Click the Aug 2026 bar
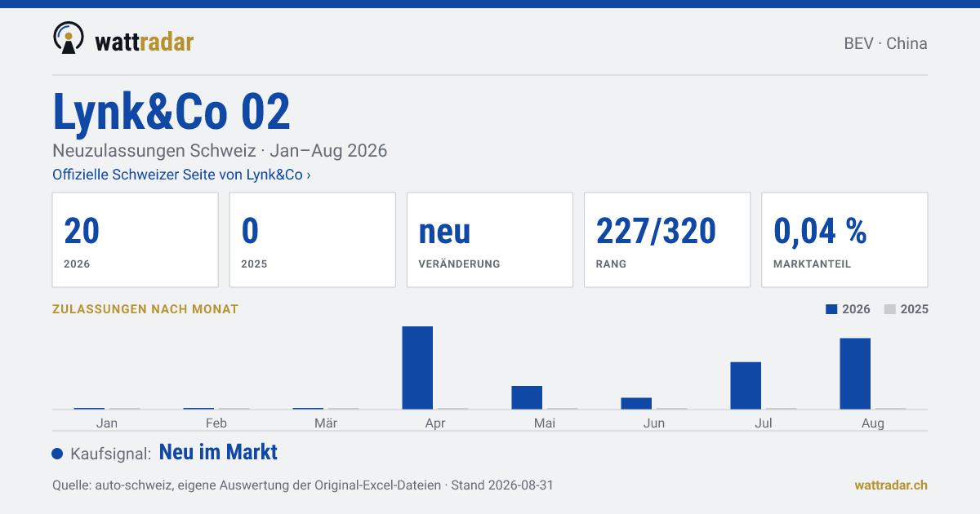980x514 pixels. [x=855, y=374]
